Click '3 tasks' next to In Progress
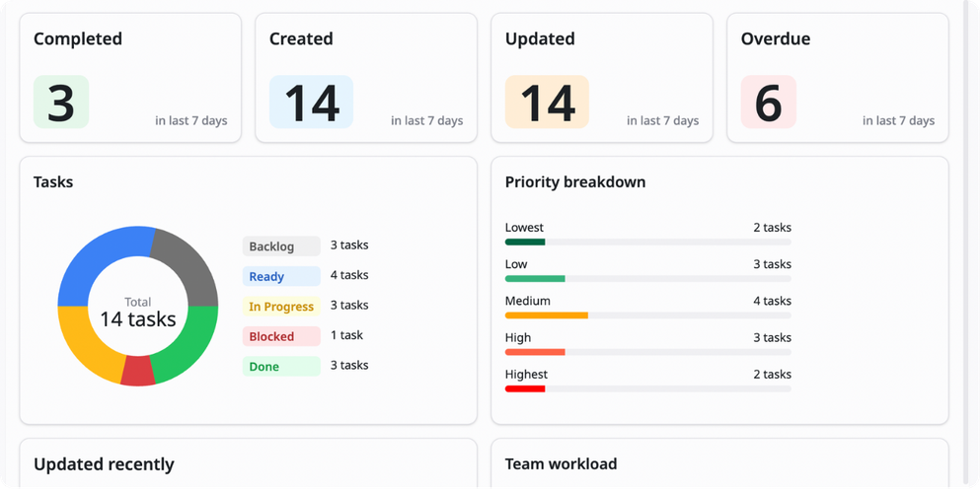The width and height of the screenshot is (980, 490). (x=349, y=306)
